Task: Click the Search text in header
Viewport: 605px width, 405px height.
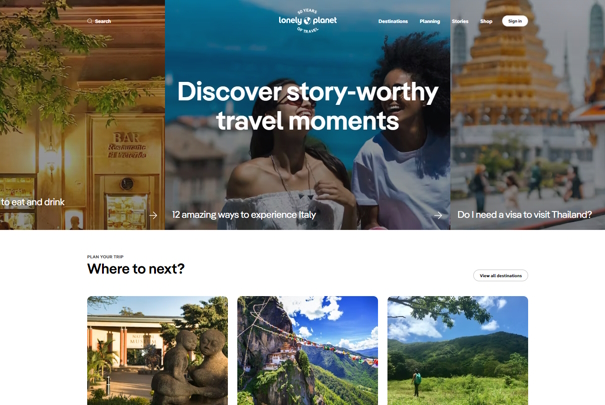Action: 103,21
